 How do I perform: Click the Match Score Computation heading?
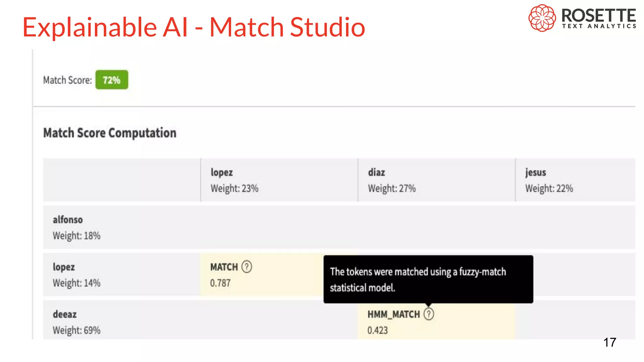coord(110,133)
